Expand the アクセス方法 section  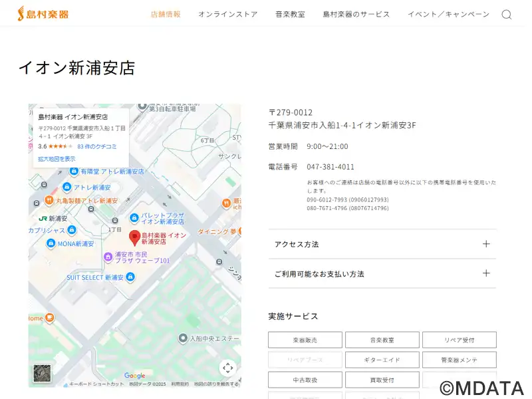tap(382, 244)
